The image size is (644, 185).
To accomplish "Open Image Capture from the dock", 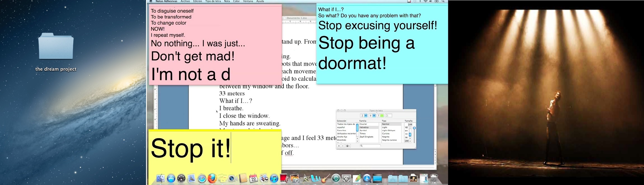I will click(295, 178).
